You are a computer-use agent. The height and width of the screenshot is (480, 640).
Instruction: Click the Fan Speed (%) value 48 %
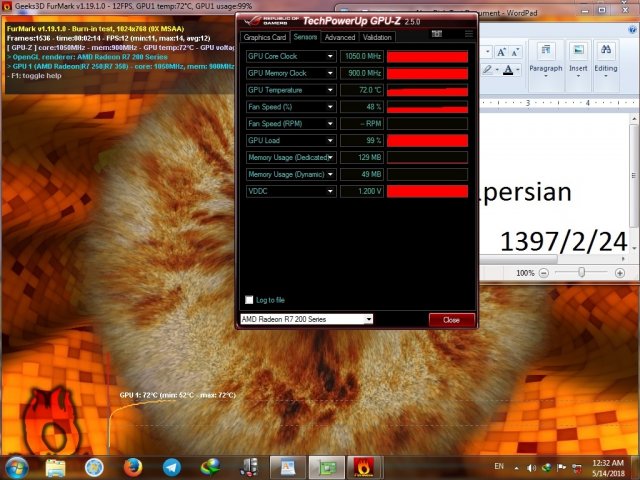(362, 107)
